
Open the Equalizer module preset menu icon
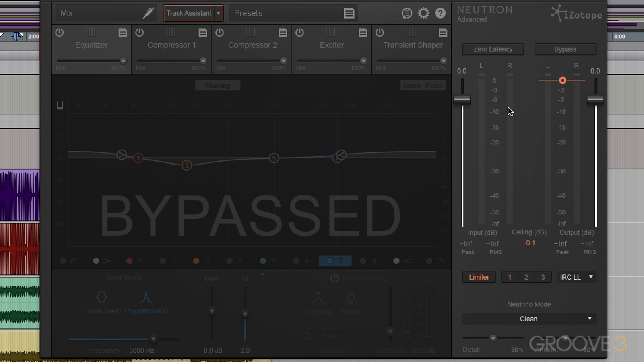point(123,33)
